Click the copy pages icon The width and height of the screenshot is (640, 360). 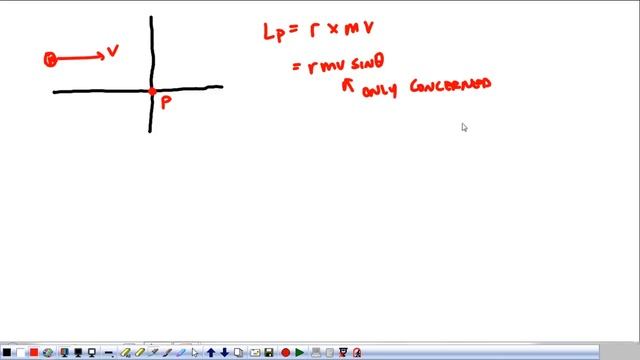[238, 352]
